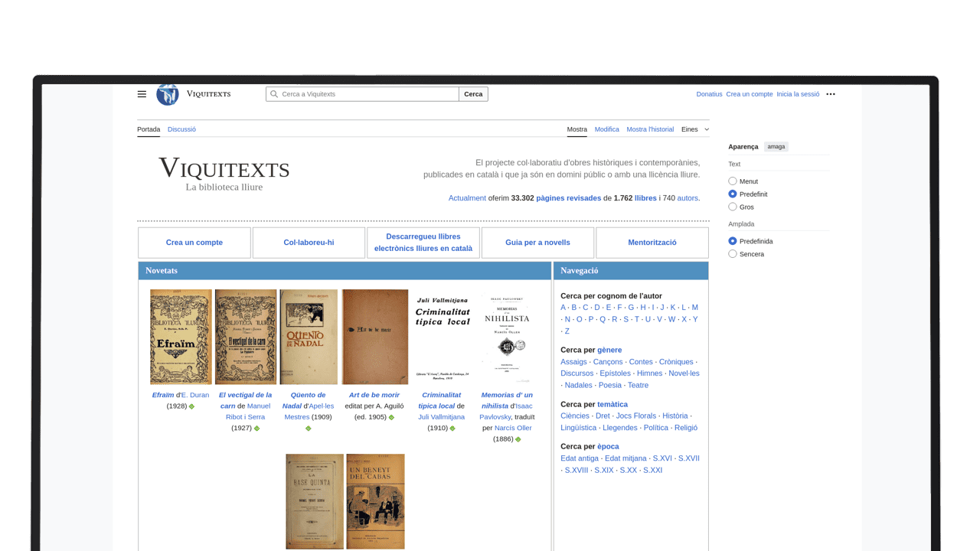Image resolution: width=980 pixels, height=551 pixels.
Task: Open Memorias d'un Nihilista cover image
Action: pos(507,337)
